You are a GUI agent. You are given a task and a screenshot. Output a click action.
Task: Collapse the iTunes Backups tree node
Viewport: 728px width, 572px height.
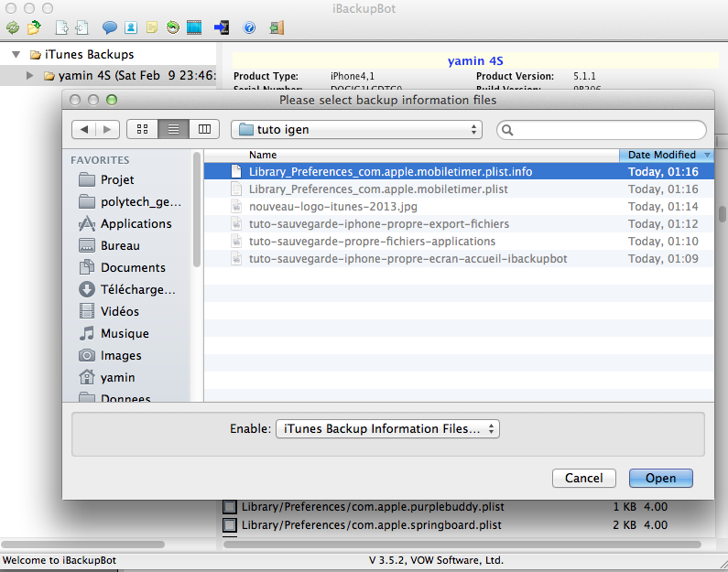[16, 55]
